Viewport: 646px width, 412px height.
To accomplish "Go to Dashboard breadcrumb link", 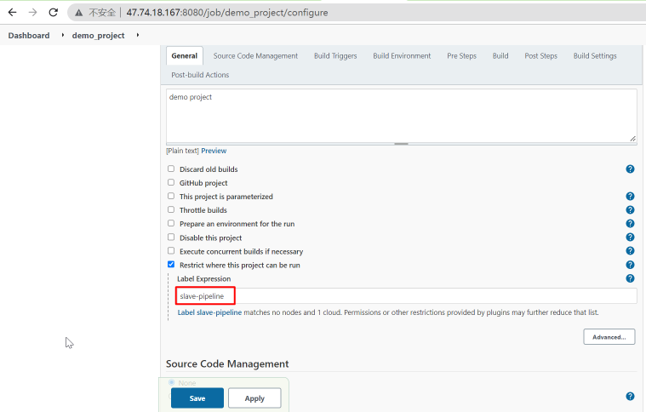I will [x=29, y=35].
